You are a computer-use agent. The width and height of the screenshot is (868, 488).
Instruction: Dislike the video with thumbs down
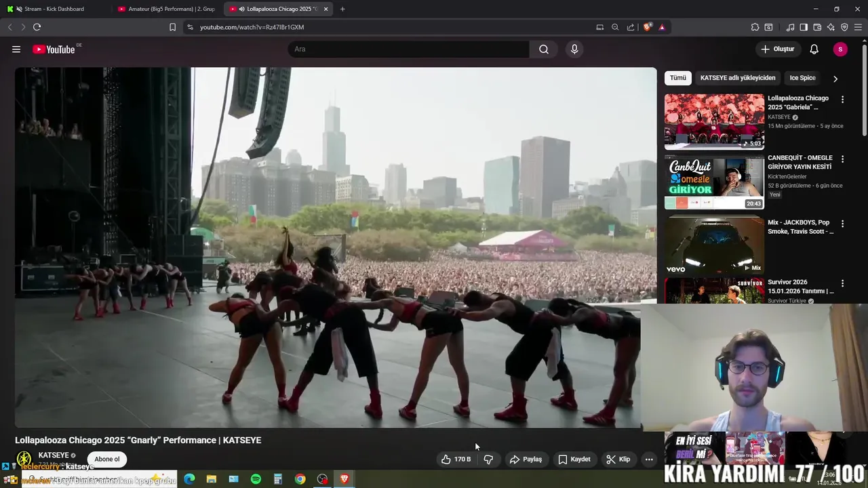[488, 460]
